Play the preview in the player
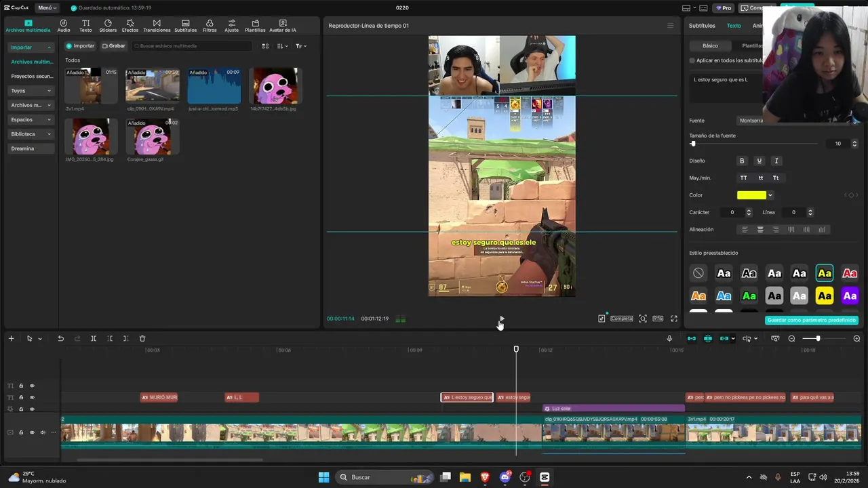868x488 pixels. click(x=502, y=319)
